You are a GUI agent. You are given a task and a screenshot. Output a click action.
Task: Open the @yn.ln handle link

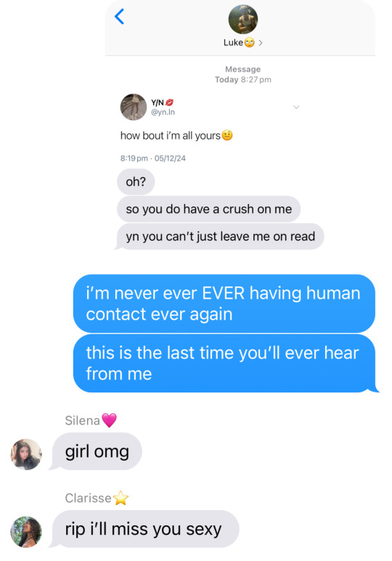click(x=163, y=113)
